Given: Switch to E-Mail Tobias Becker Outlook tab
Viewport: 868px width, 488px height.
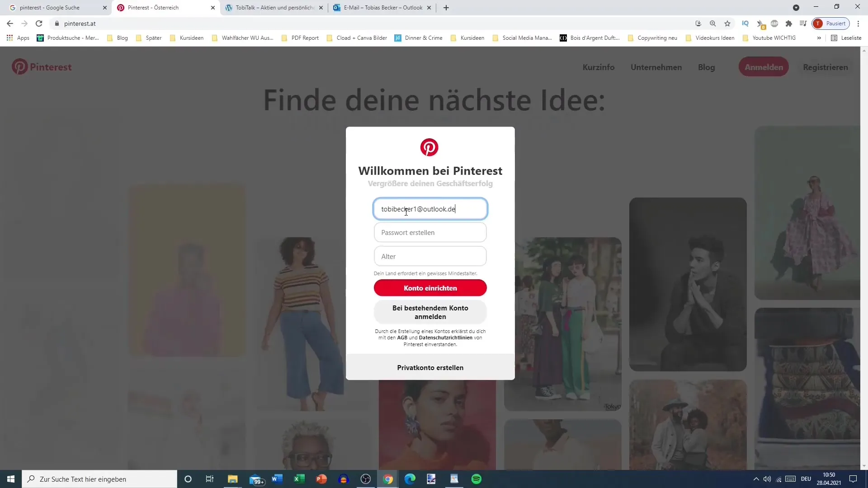Looking at the screenshot, I should click(382, 8).
